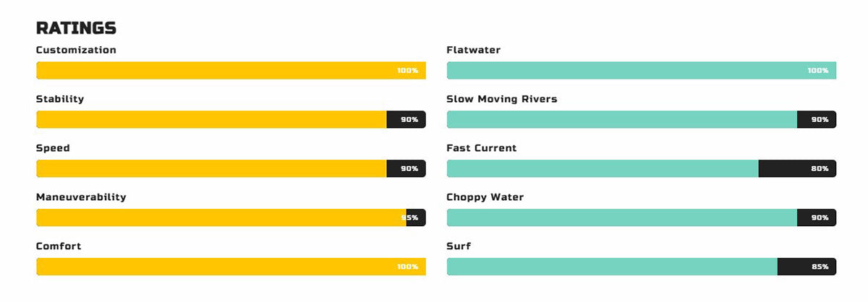Click the 95% value on Maneuverability

pyautogui.click(x=409, y=217)
